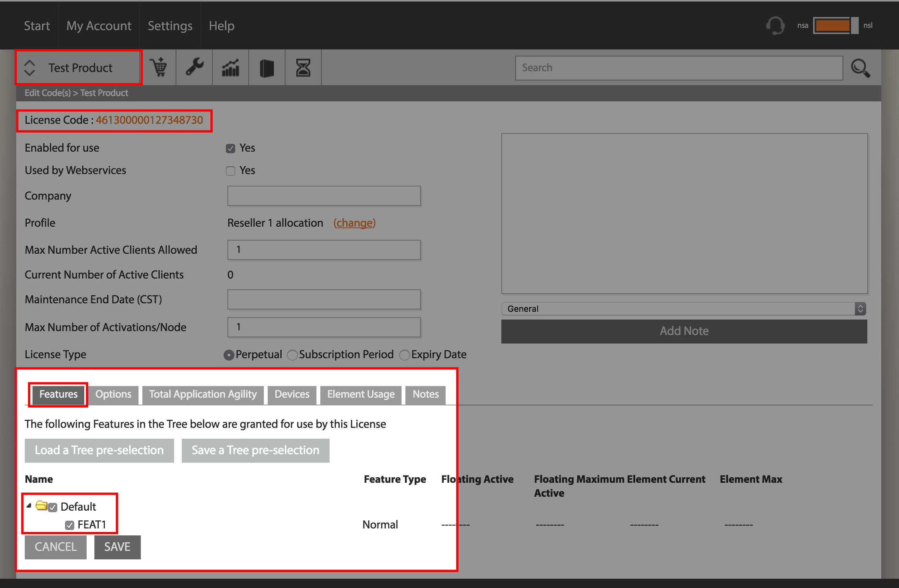Open the hourglass icon in toolbar
The image size is (899, 588).
303,68
